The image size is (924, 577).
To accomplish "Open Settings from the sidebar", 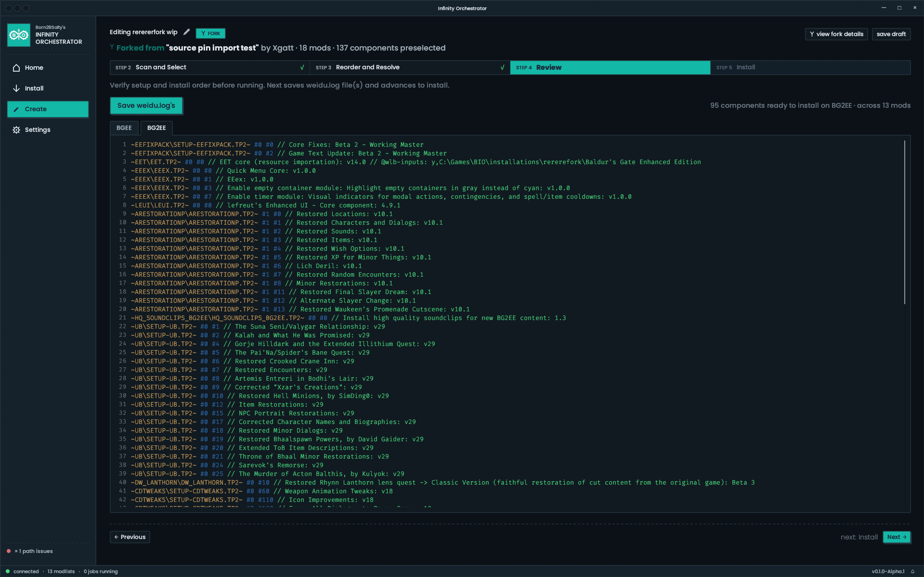I will 48,130.
